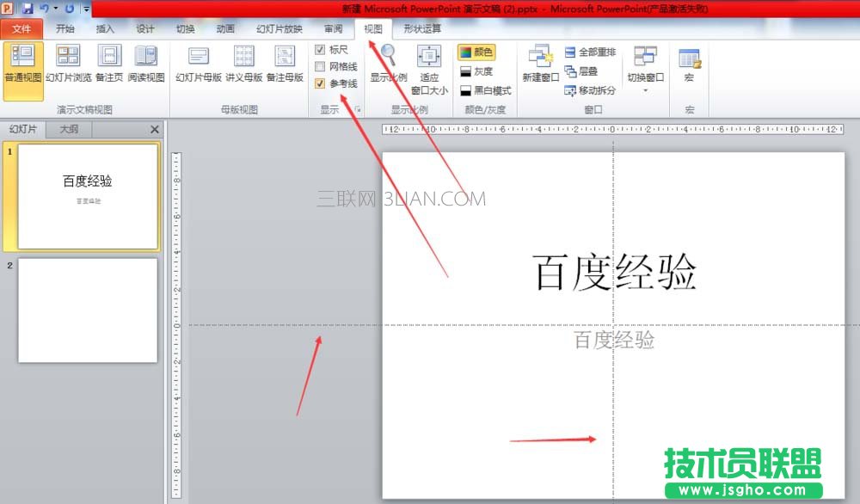This screenshot has width=860, height=504.
Task: Select slide 2 in the thumbnail panel
Action: [88, 311]
